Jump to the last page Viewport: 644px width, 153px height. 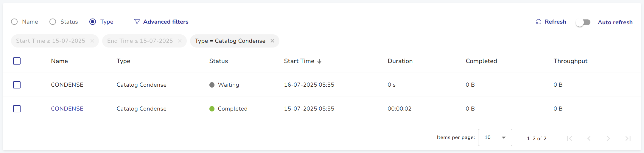[x=628, y=138]
